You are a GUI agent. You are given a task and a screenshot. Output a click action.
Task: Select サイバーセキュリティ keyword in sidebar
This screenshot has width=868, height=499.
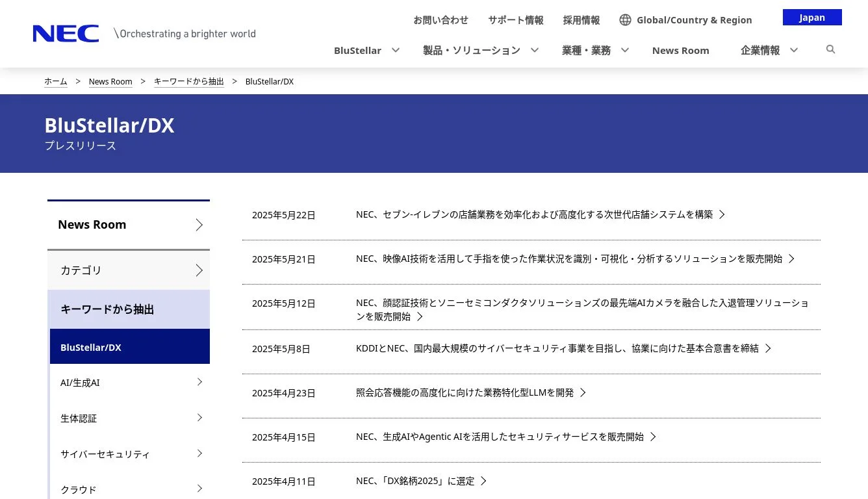pyautogui.click(x=130, y=454)
